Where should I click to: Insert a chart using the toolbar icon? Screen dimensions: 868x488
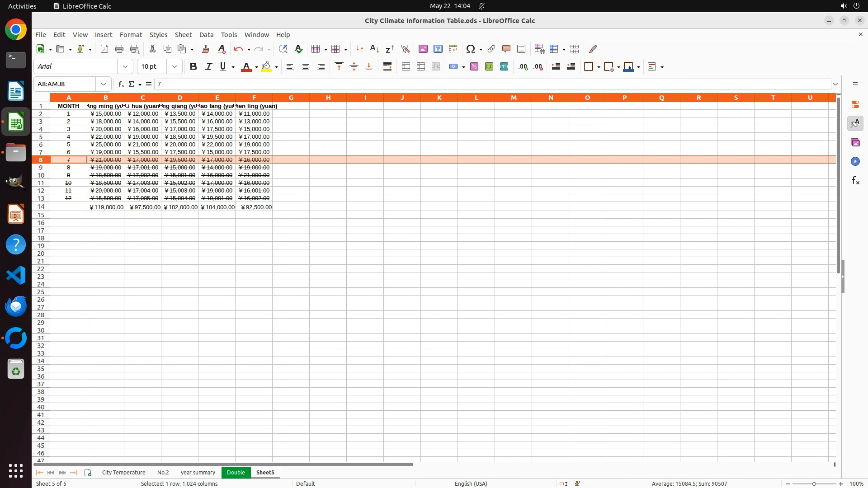pyautogui.click(x=438, y=49)
